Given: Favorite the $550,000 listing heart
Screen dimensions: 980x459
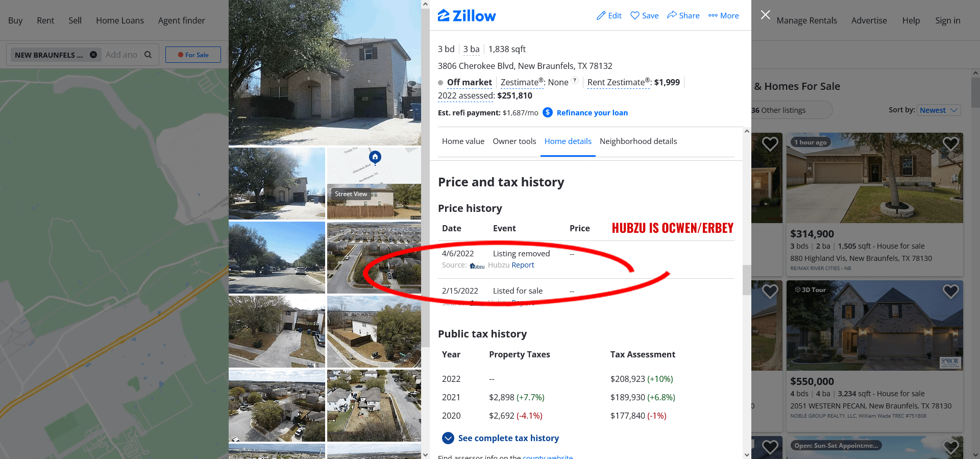Looking at the screenshot, I should (x=950, y=292).
